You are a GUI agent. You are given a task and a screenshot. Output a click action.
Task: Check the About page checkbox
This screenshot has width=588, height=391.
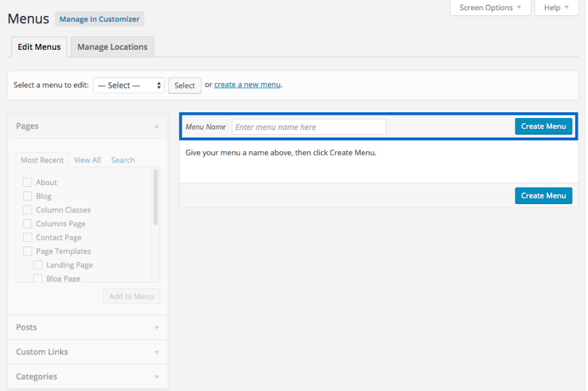point(27,182)
